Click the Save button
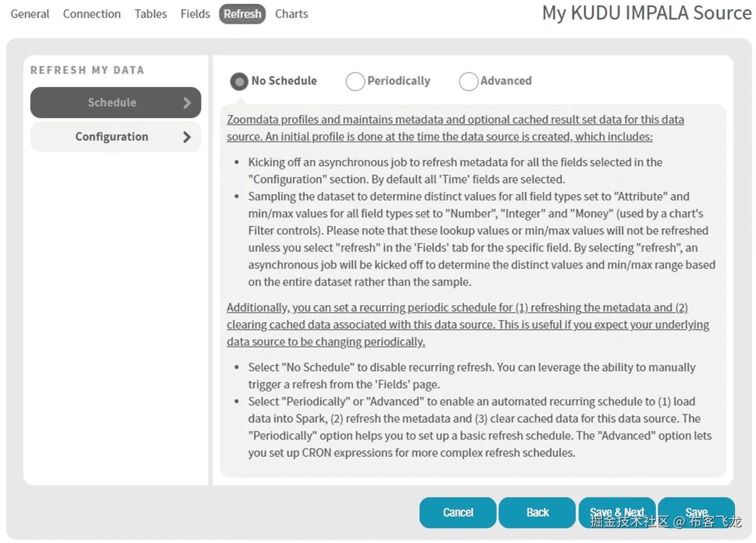This screenshot has height=543, width=756. tap(696, 512)
